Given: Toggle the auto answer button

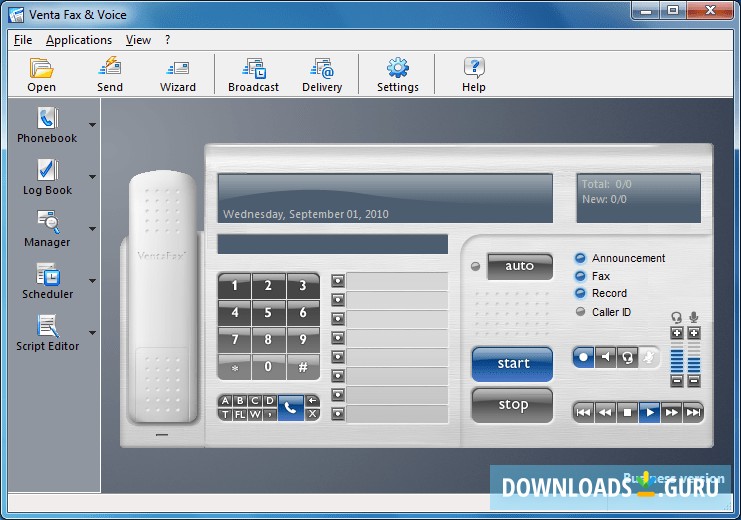Looking at the screenshot, I should (x=520, y=266).
